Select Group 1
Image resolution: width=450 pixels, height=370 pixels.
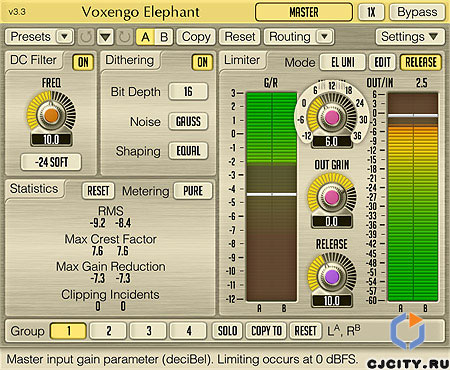(x=68, y=331)
